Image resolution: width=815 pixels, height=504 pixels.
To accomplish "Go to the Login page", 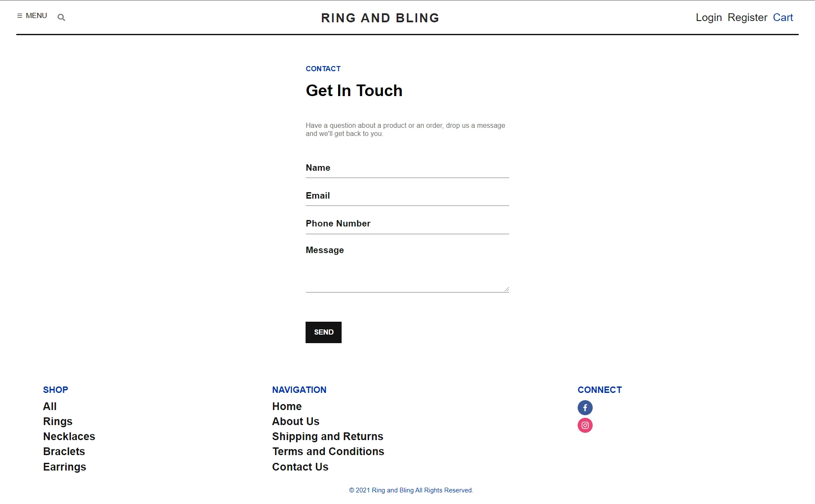I will coord(709,18).
